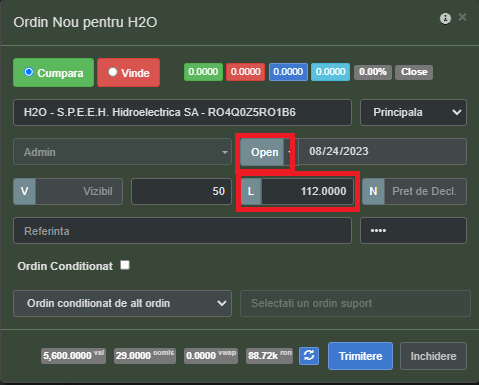Open the Principala market dropdown
This screenshot has width=479, height=385.
[413, 112]
